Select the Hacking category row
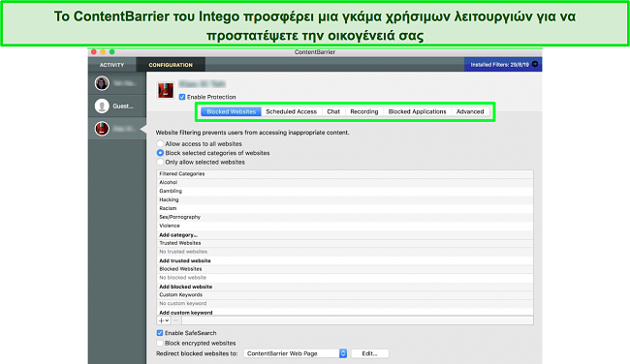Screen dimensions: 630x364 (345, 199)
